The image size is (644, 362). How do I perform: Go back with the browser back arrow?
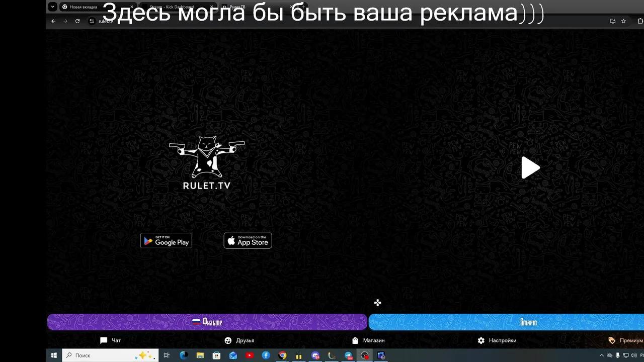point(53,21)
